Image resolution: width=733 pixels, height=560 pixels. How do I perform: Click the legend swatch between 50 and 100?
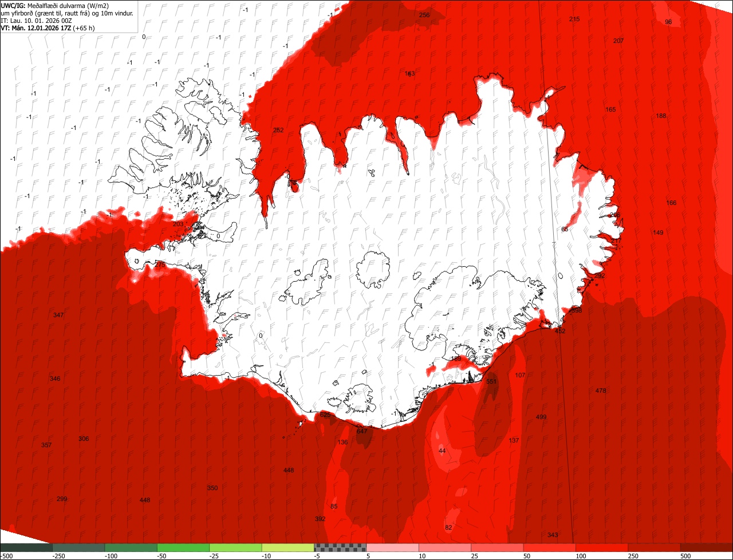(x=549, y=547)
